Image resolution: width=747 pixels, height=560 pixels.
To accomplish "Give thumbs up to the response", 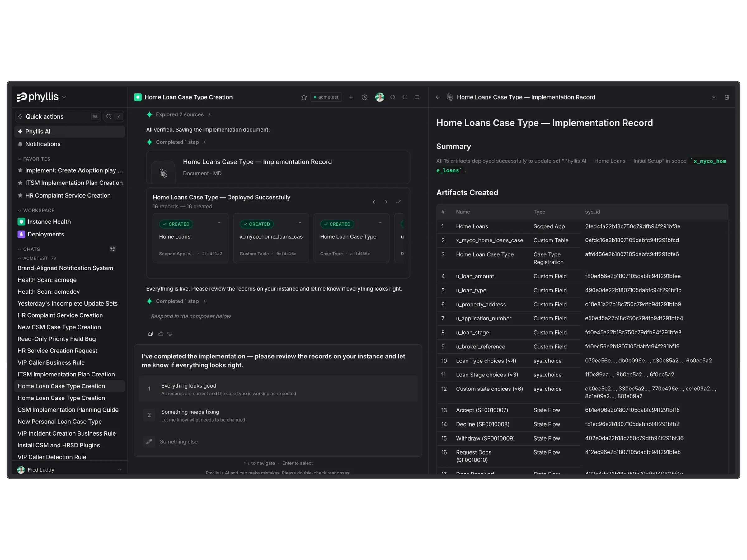I will click(x=161, y=334).
